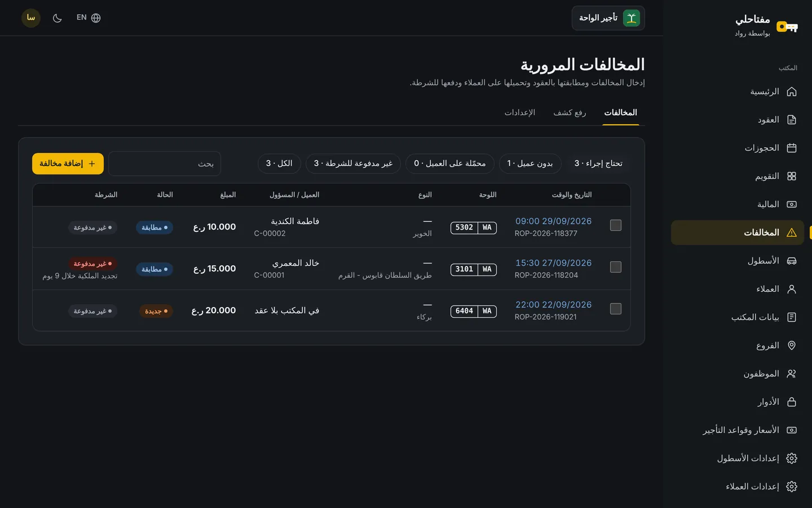Open المالية money icon in sidebar
The width and height of the screenshot is (812, 508).
click(x=792, y=204)
